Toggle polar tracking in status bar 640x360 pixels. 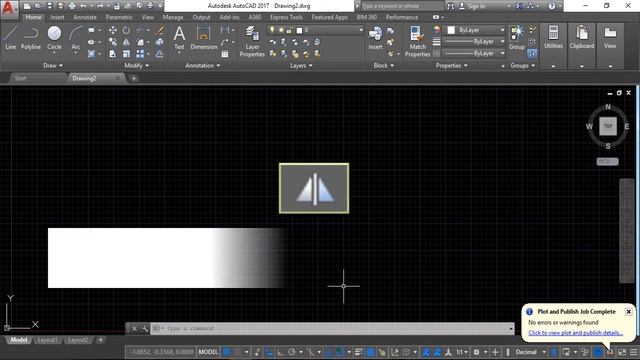click(x=291, y=352)
